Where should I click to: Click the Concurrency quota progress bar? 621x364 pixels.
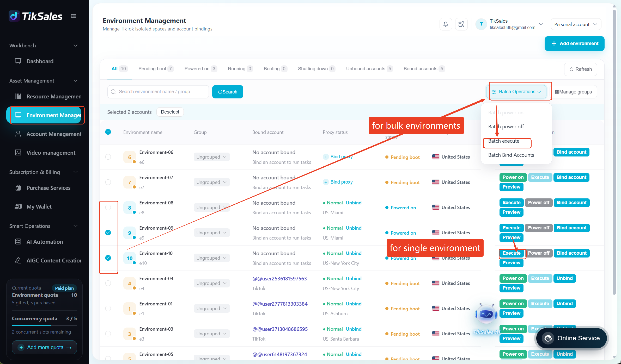point(44,325)
